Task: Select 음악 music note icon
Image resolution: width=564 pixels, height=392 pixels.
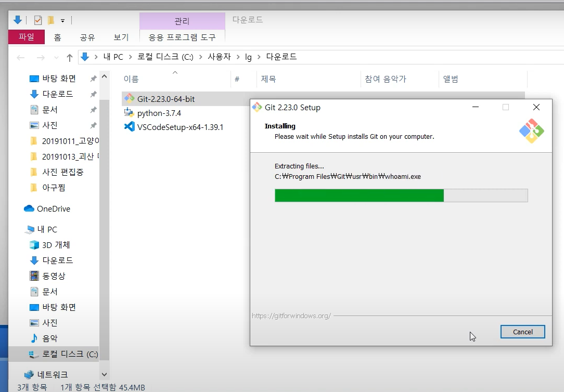Action: pos(34,338)
